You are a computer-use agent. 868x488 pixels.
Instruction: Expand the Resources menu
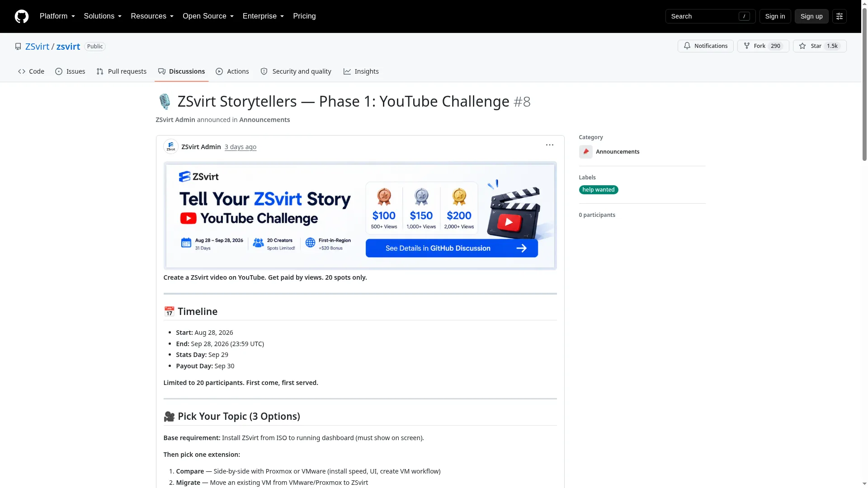(152, 16)
